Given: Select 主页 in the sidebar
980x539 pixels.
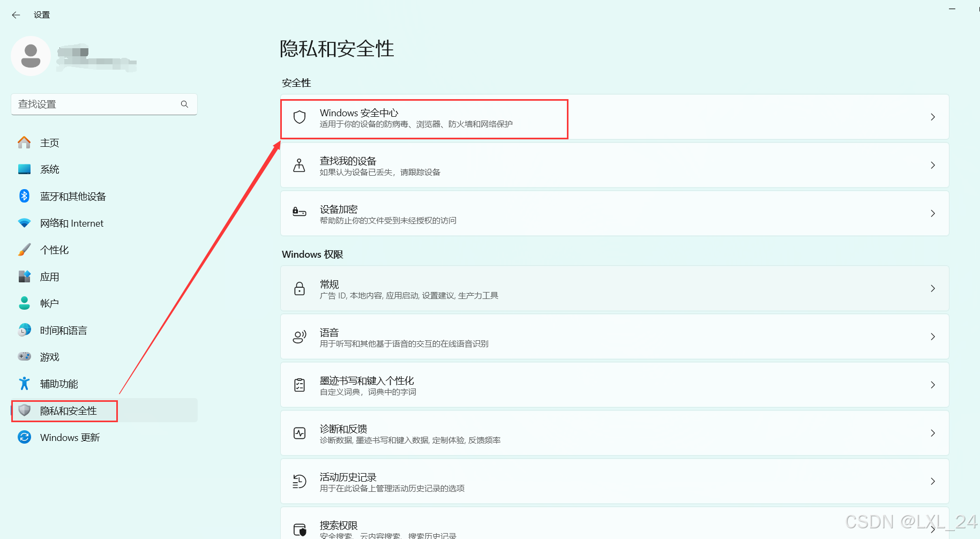Looking at the screenshot, I should [104, 143].
